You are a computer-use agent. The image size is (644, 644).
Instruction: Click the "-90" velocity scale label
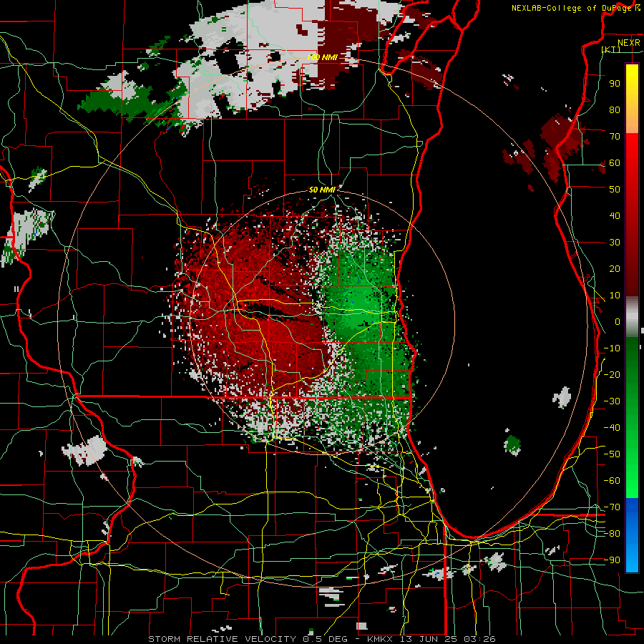[612, 560]
